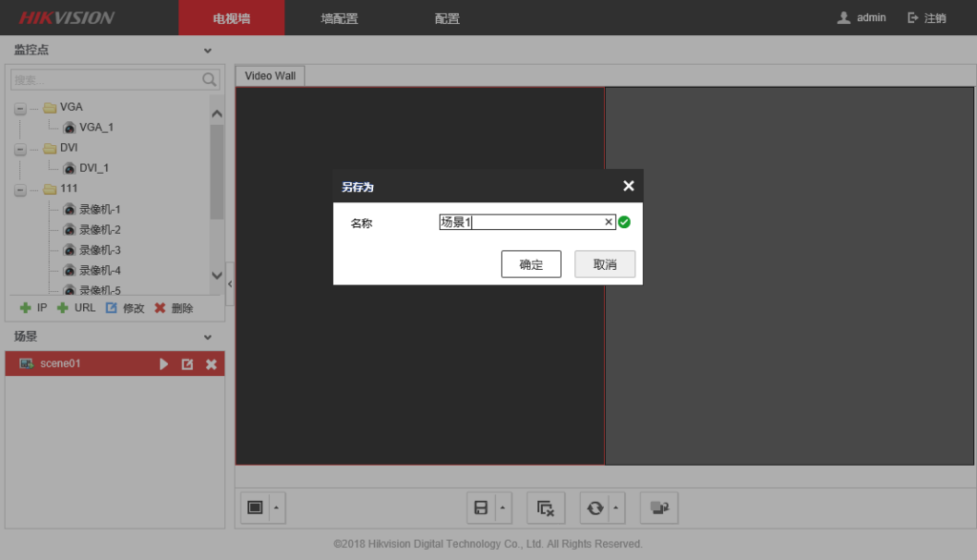Confirm with the 确定 button
This screenshot has width=977, height=560.
[530, 264]
